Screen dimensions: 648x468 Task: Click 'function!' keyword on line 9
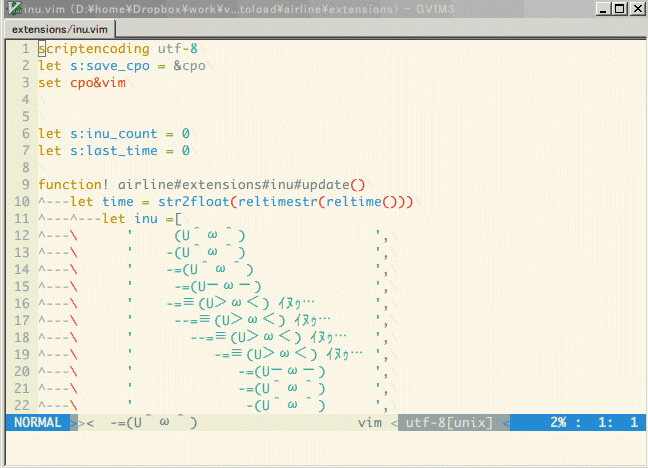[x=74, y=184]
